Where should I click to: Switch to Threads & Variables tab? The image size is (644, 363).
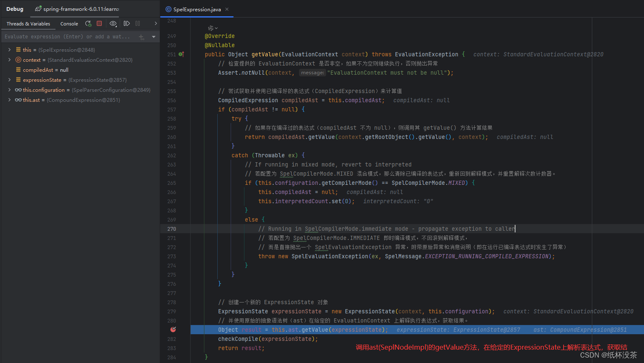[28, 24]
